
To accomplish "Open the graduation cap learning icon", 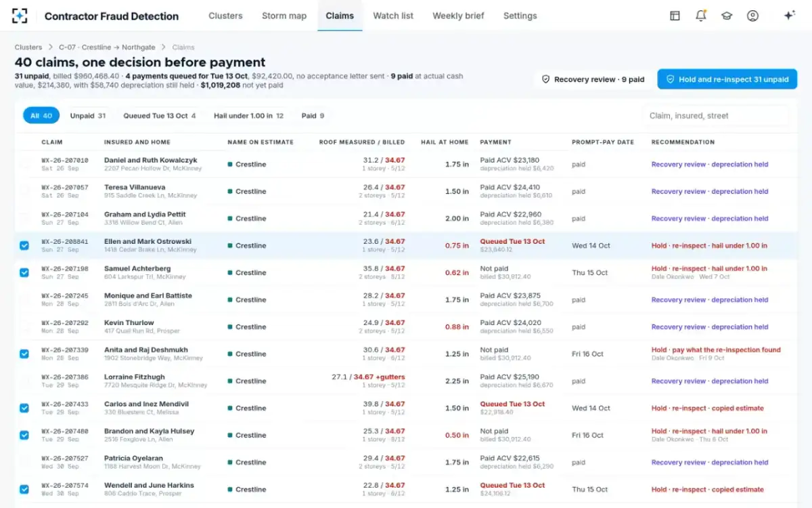I will pos(727,16).
